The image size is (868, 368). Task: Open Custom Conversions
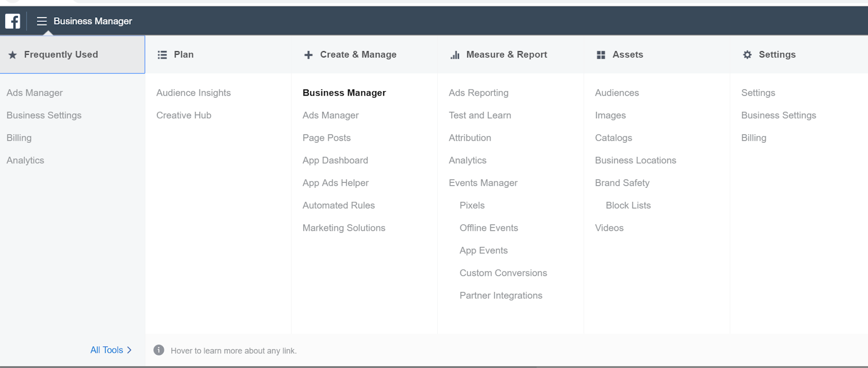pos(503,273)
